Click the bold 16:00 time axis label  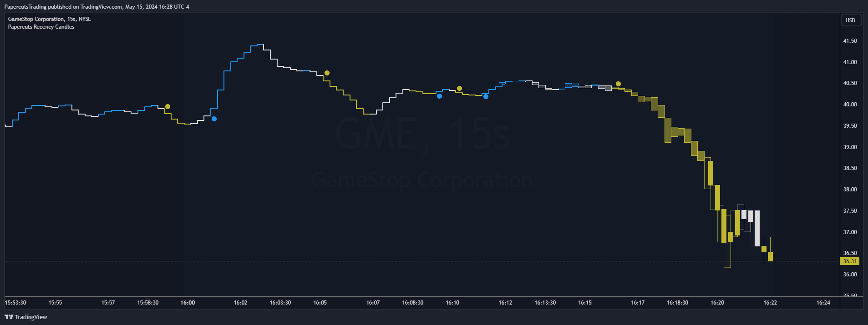pyautogui.click(x=188, y=303)
